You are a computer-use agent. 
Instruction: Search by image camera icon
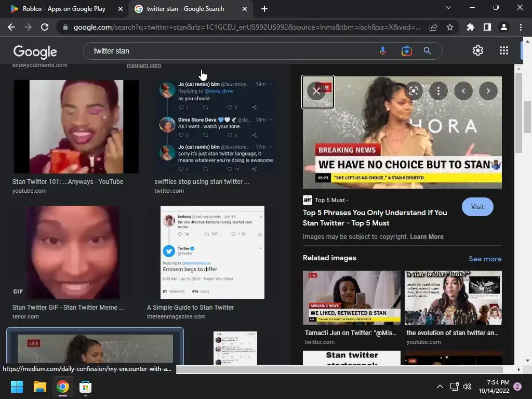(406, 51)
